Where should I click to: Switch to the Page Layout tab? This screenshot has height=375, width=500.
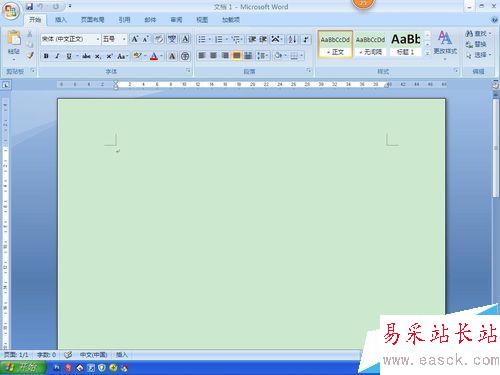92,20
